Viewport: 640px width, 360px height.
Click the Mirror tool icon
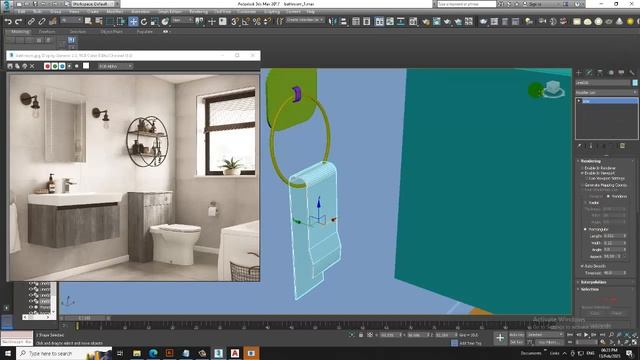(333, 21)
